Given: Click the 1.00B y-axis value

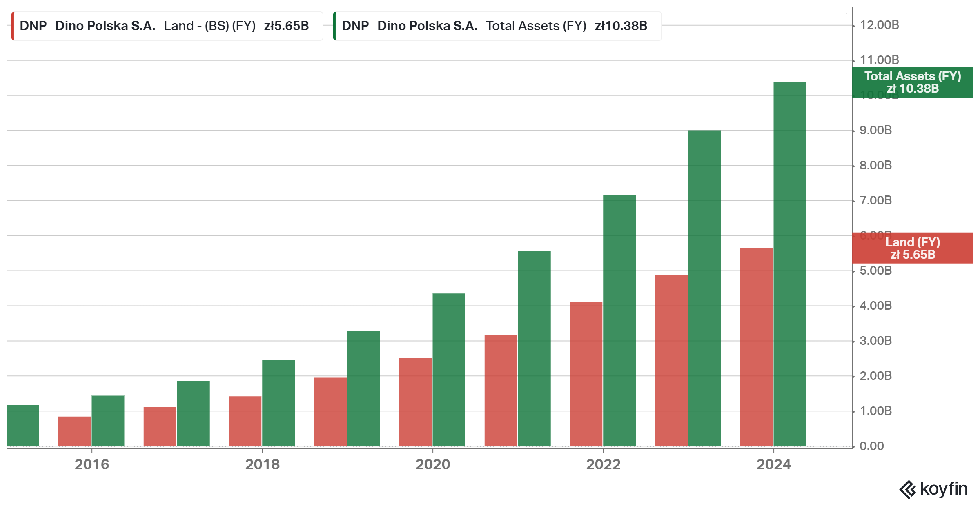Looking at the screenshot, I should tap(876, 411).
